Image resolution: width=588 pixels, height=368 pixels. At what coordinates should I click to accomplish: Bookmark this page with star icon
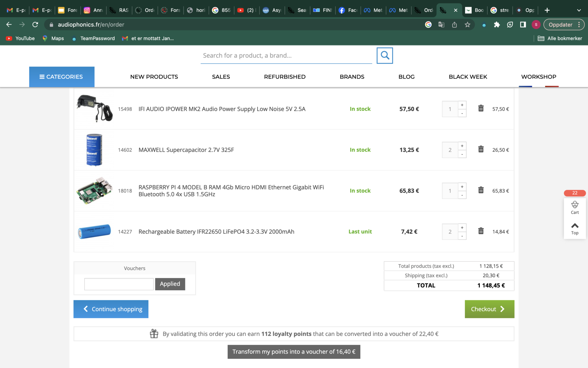(468, 25)
